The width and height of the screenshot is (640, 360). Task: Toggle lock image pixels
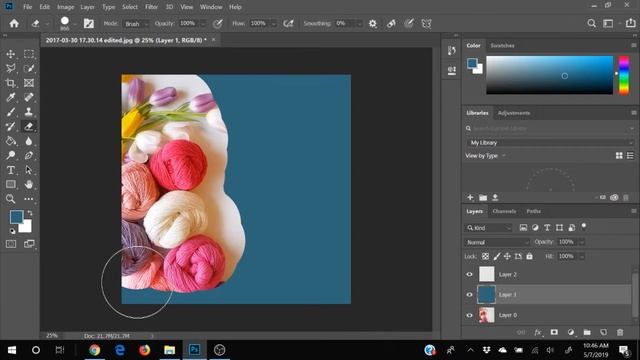pos(496,256)
